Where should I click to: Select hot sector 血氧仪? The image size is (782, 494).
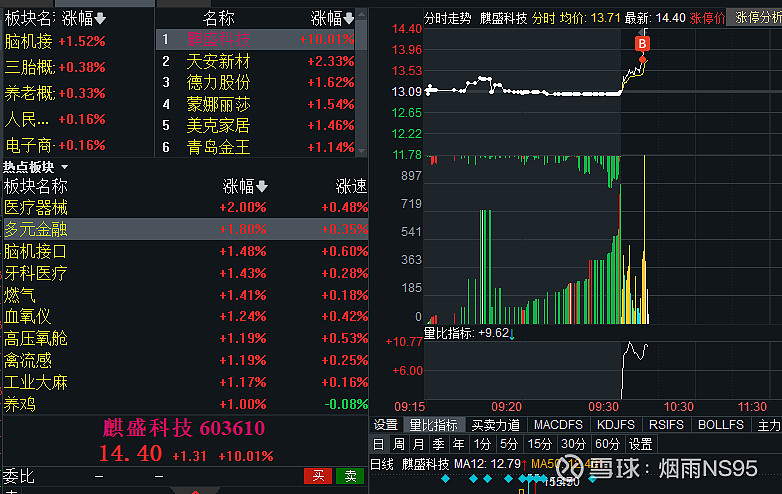186,317
